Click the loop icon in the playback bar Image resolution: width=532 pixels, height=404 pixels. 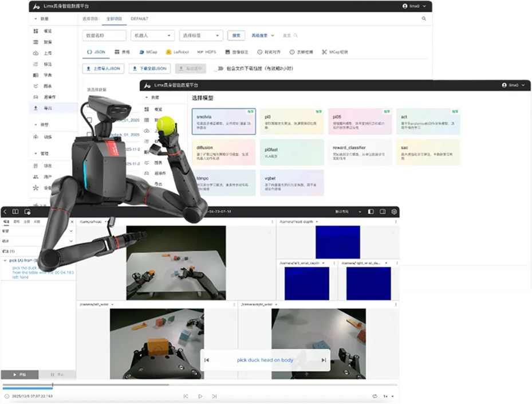(375, 396)
